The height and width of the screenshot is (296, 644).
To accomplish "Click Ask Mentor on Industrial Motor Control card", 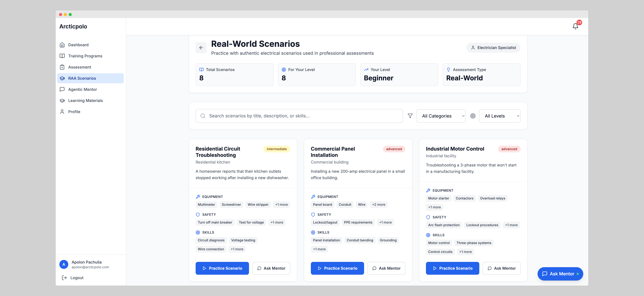I will (501, 268).
